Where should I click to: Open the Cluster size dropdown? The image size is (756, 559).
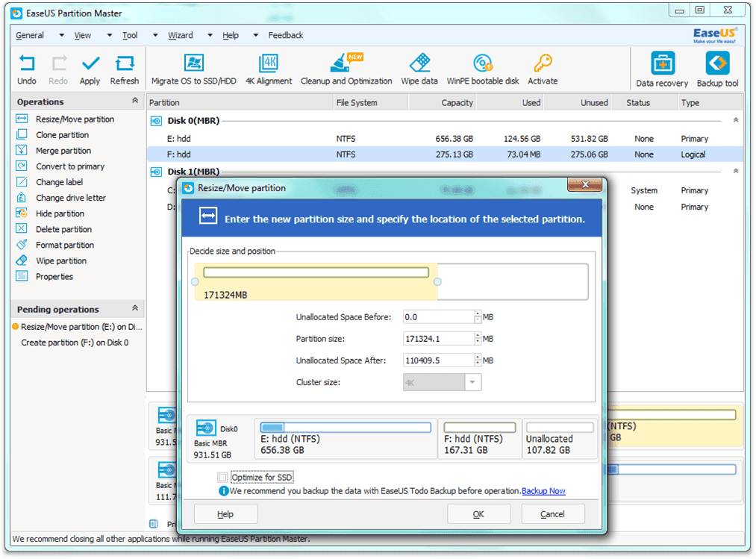coord(472,382)
